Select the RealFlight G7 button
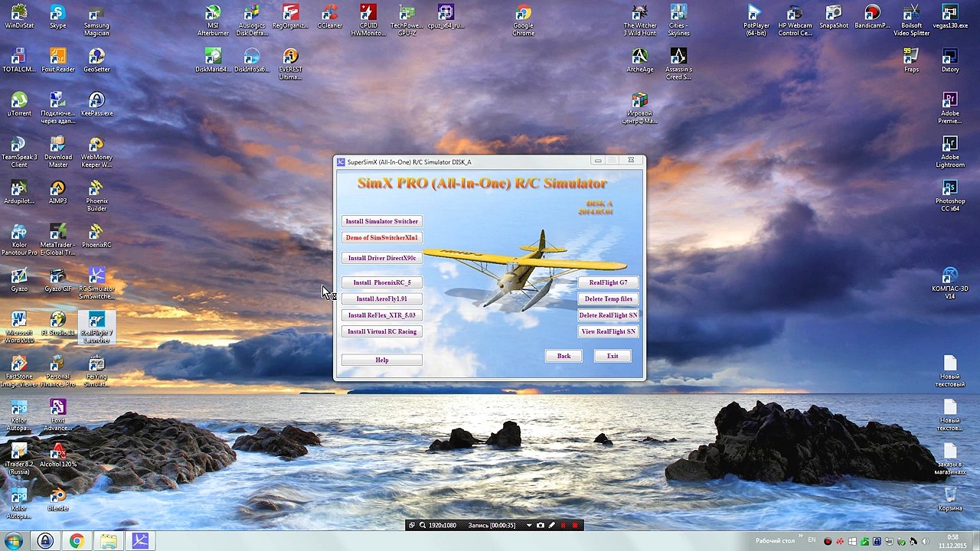The image size is (980, 551). pyautogui.click(x=608, y=282)
